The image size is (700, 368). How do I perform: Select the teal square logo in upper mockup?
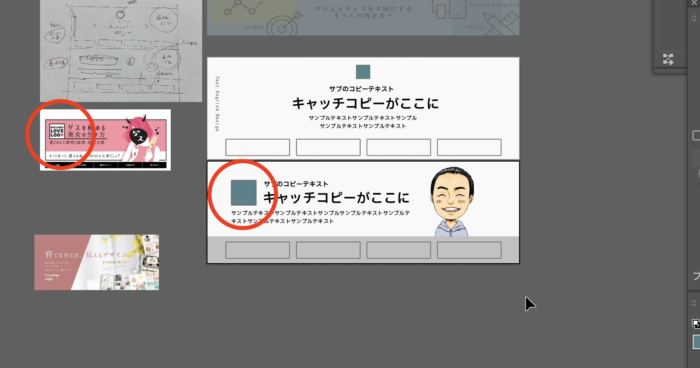tap(363, 72)
